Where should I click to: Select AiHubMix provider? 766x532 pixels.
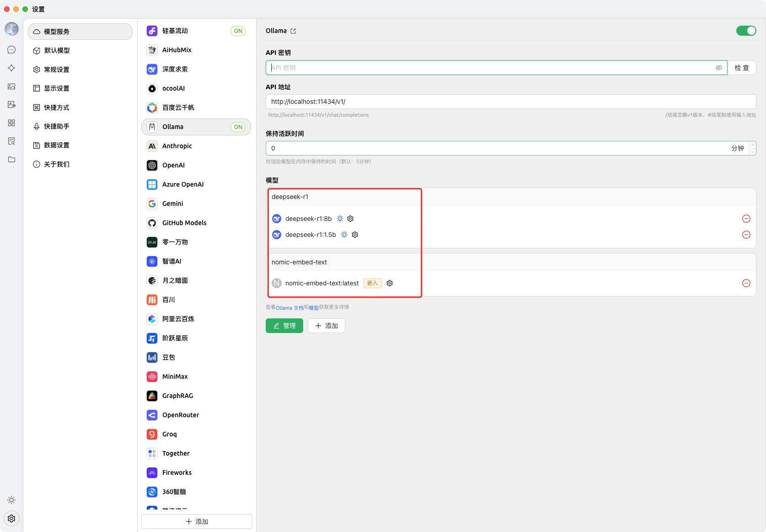tap(196, 50)
